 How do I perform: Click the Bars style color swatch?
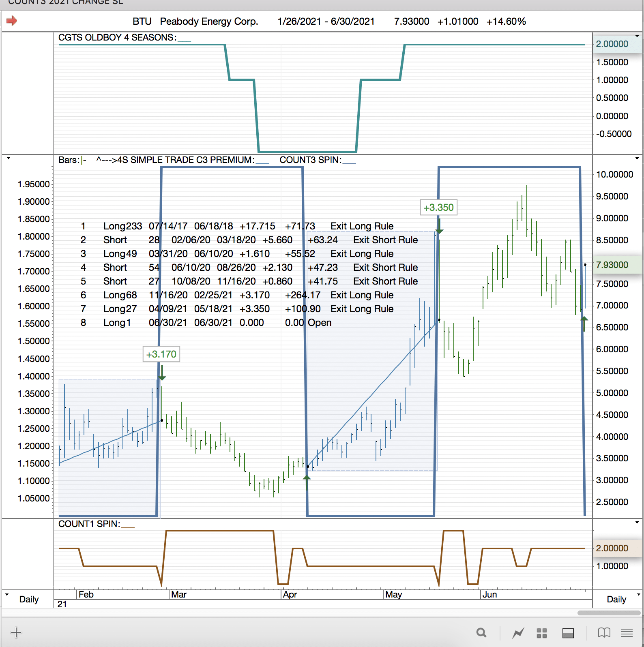click(x=83, y=160)
